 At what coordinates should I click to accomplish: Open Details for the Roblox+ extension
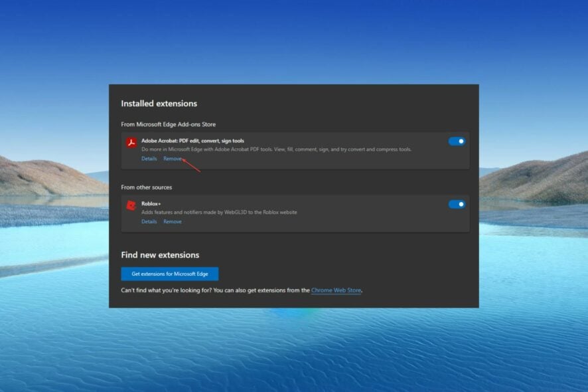tap(148, 221)
